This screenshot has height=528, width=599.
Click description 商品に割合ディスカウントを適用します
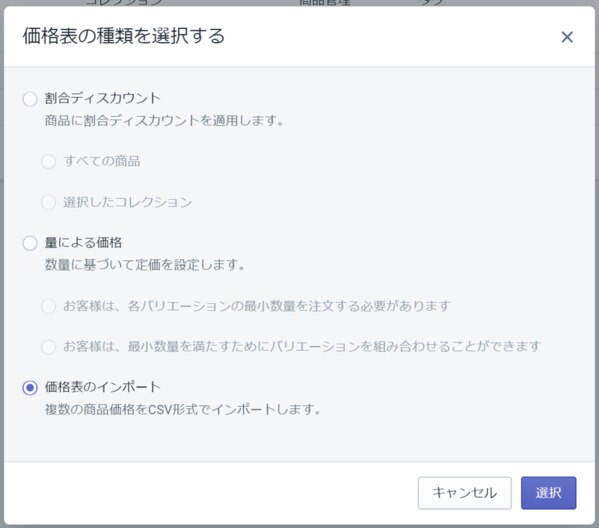pyautogui.click(x=164, y=121)
